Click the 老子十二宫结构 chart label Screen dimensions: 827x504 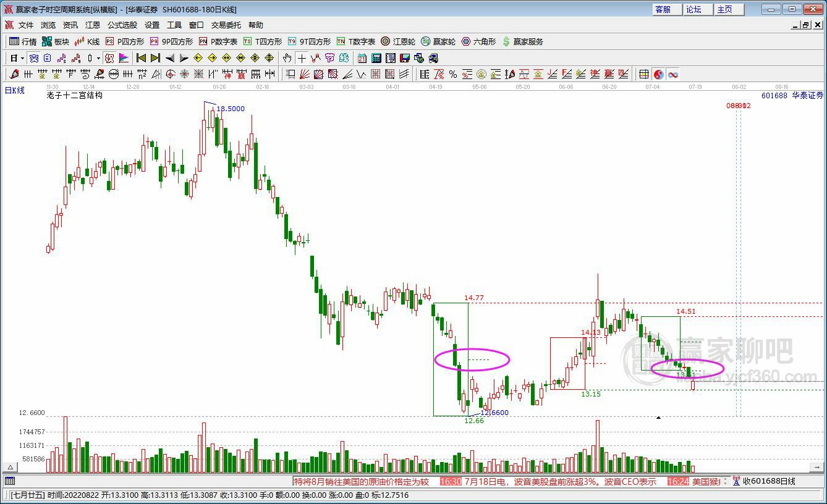click(74, 95)
